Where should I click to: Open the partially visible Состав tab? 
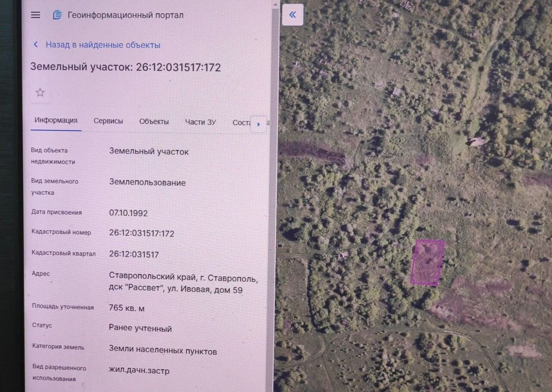[241, 123]
